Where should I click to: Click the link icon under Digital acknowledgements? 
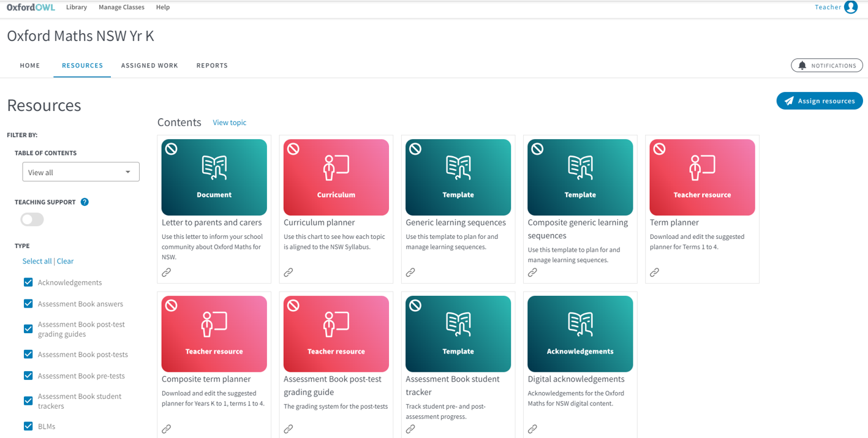pos(532,429)
